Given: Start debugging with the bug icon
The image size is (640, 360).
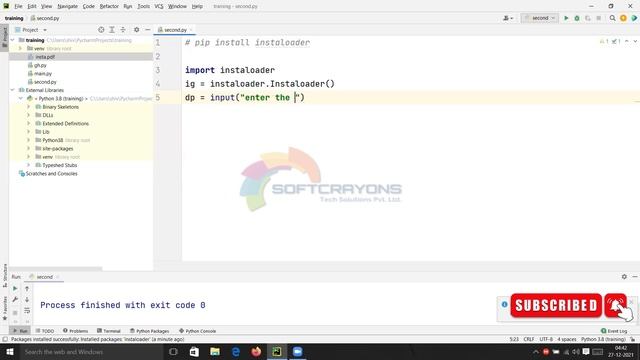Looking at the screenshot, I should tap(577, 18).
